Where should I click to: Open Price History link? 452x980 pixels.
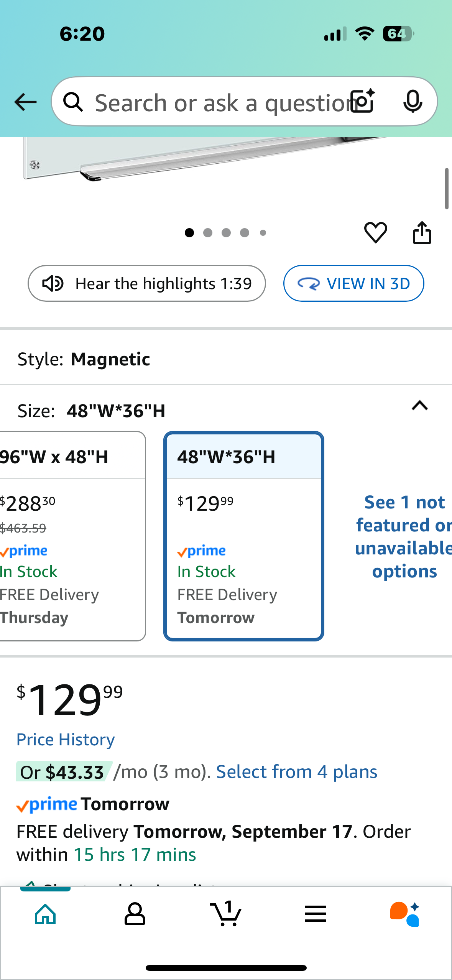pyautogui.click(x=66, y=739)
